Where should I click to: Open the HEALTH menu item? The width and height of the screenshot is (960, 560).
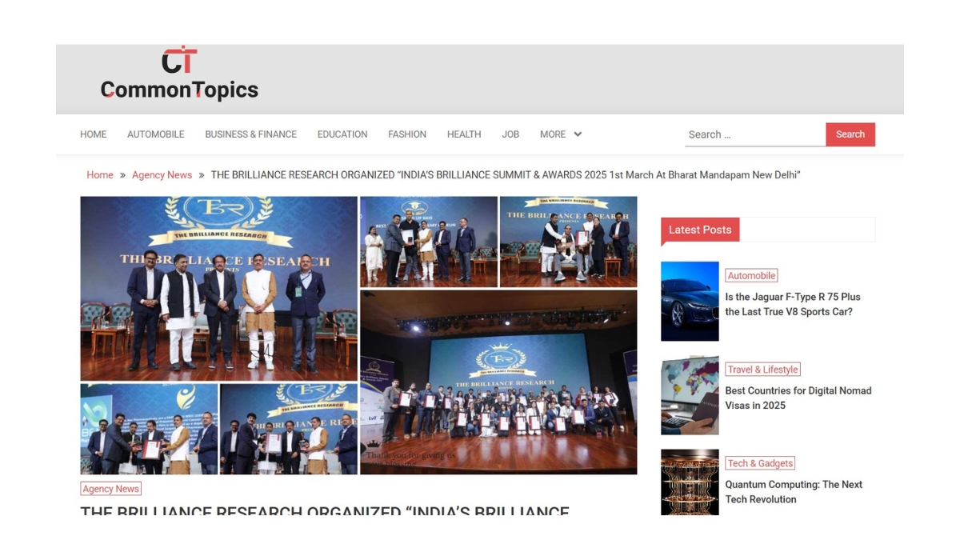tap(464, 134)
